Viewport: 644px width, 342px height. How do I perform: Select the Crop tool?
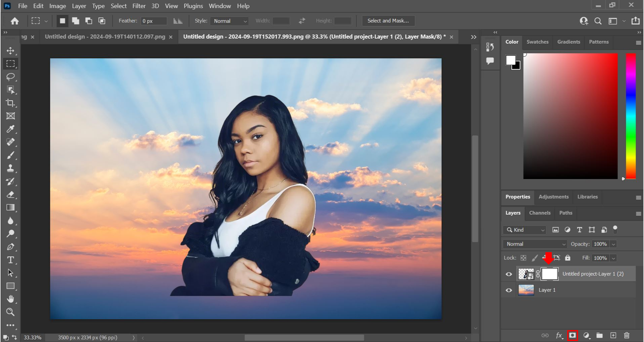[x=11, y=103]
